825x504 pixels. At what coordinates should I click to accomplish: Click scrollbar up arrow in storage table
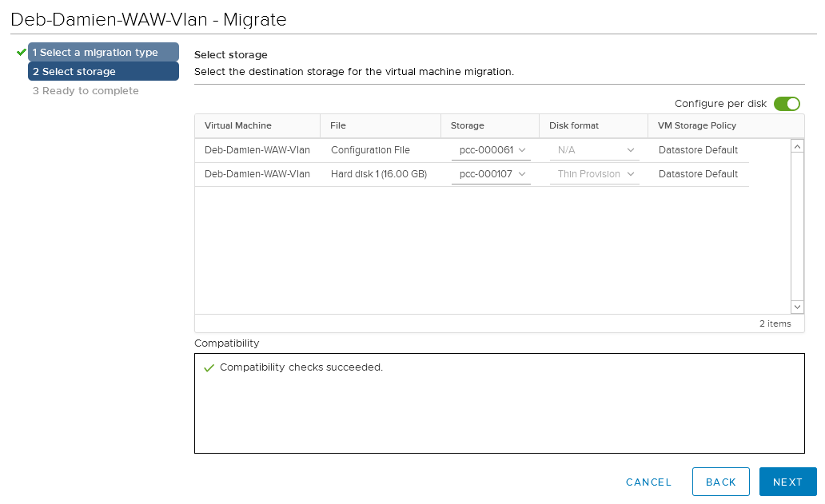[x=797, y=145]
